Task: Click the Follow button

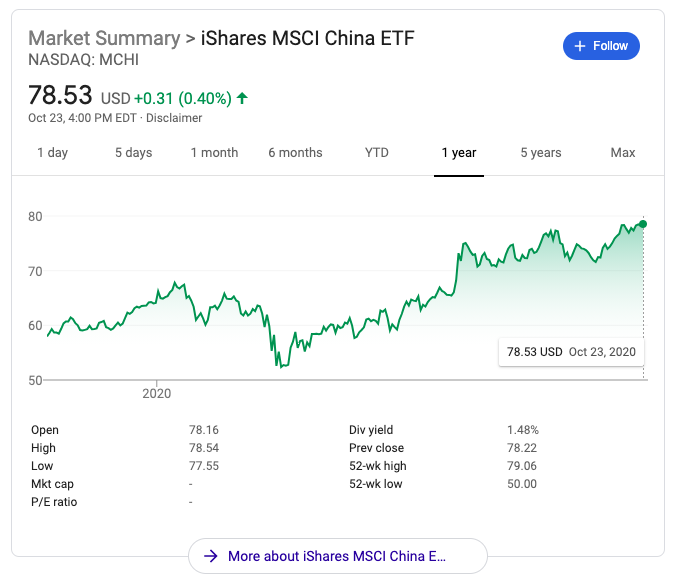Action: click(x=601, y=46)
